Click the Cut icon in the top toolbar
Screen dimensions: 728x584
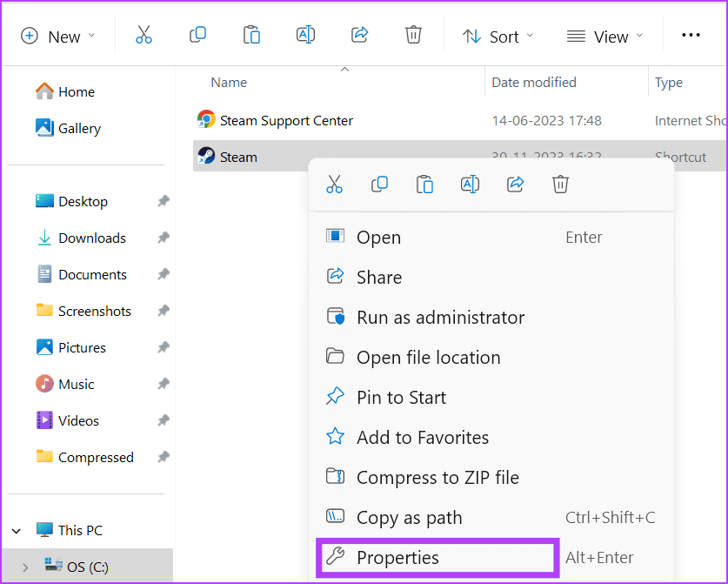[x=144, y=36]
